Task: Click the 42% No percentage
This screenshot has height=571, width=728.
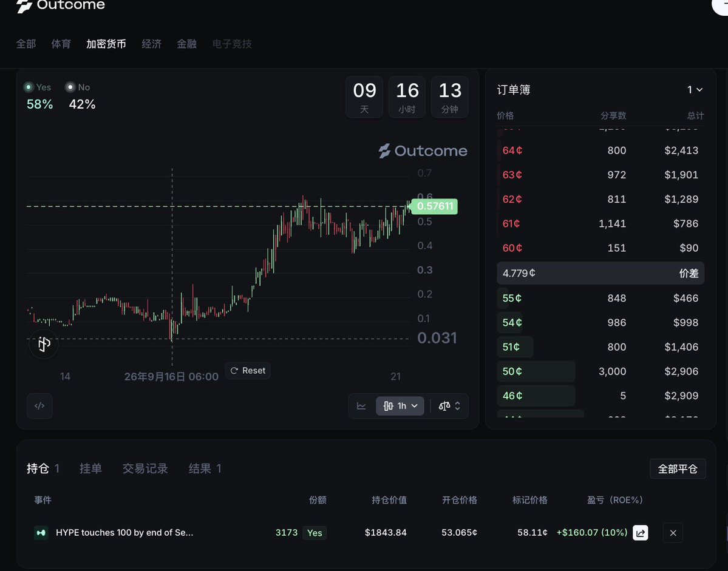Action: (x=82, y=104)
